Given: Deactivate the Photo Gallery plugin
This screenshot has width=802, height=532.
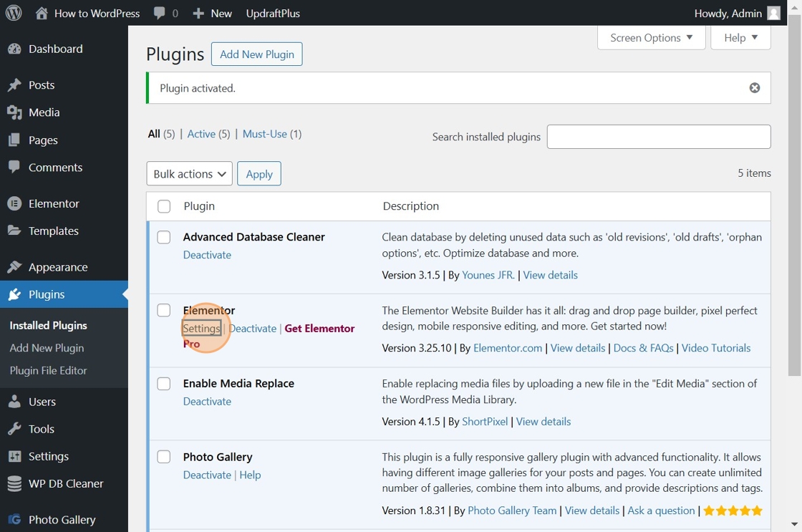Looking at the screenshot, I should click(x=207, y=475).
